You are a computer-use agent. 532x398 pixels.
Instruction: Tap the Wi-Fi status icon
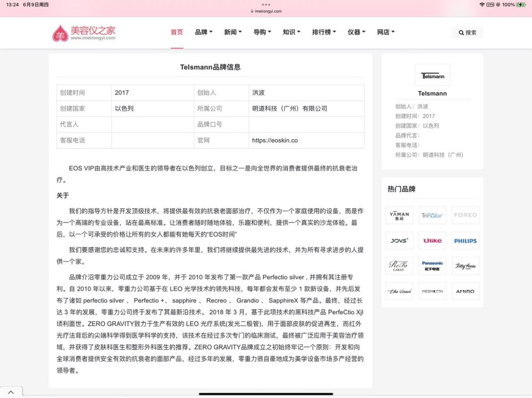coord(482,5)
